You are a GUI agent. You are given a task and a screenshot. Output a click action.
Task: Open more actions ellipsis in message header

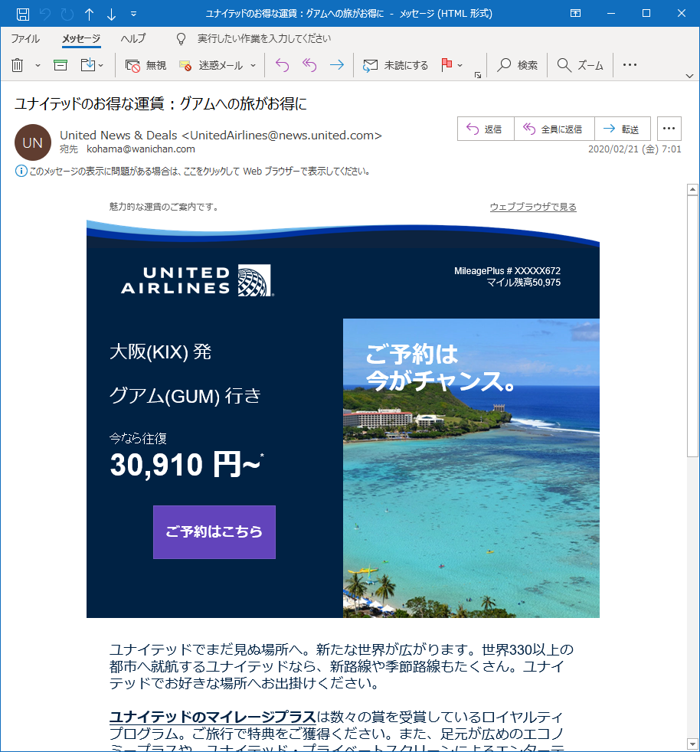pos(669,129)
